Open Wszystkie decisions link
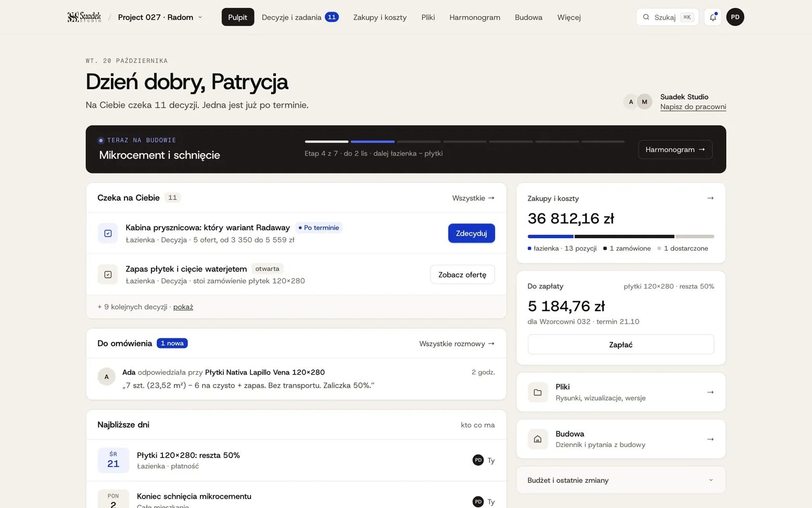The image size is (812, 508). coord(473,198)
